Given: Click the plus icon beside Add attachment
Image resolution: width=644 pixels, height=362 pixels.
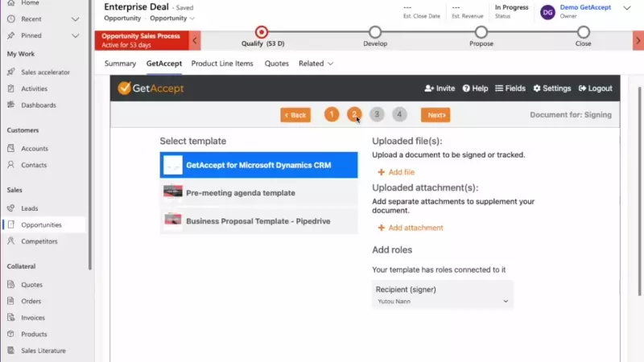Looking at the screenshot, I should [x=381, y=228].
